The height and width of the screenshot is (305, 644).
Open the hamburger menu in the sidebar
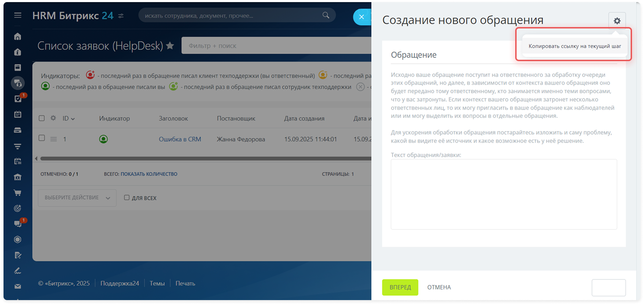[x=18, y=15]
